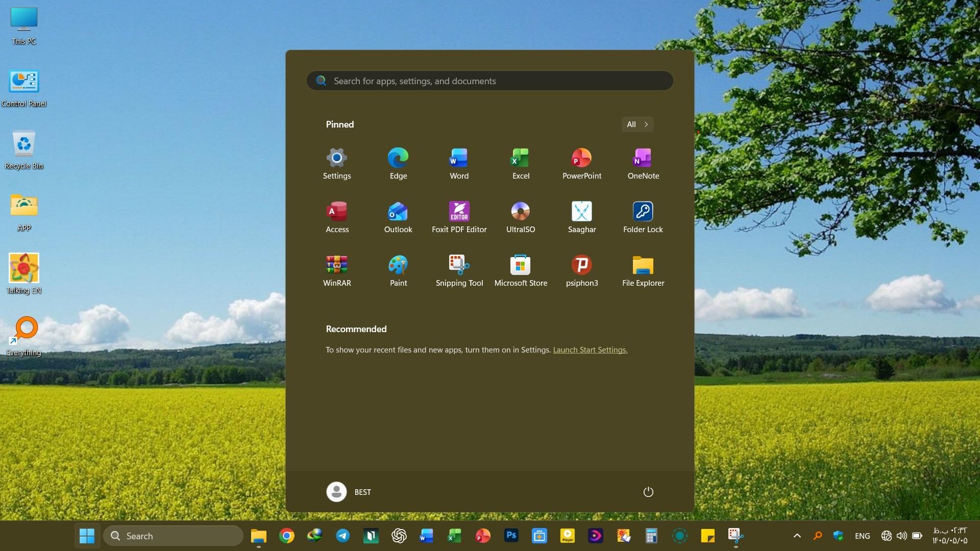Select the Control Panel desktop icon

click(24, 88)
